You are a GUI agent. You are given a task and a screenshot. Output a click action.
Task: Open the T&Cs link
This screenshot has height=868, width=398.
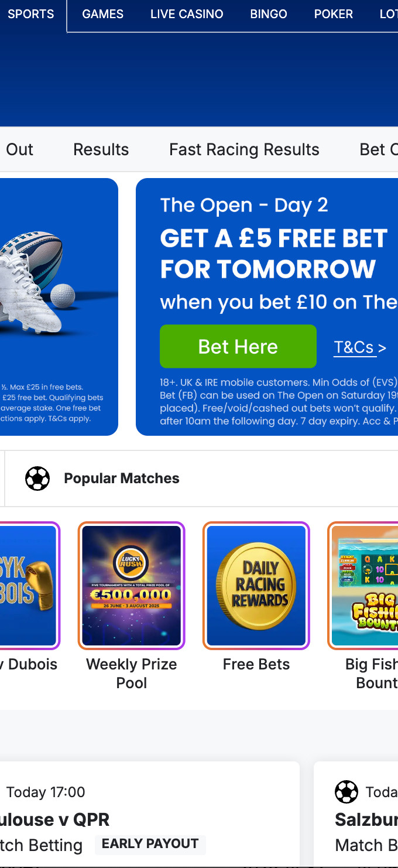coord(354,347)
